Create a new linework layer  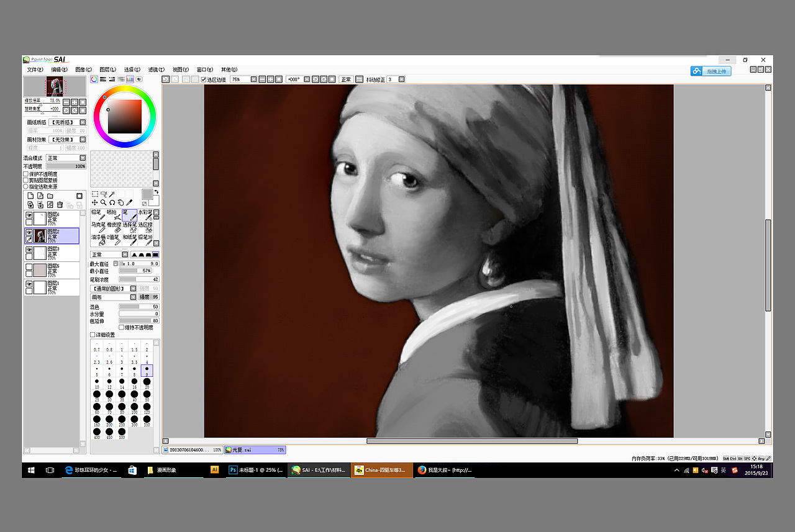pyautogui.click(x=40, y=196)
